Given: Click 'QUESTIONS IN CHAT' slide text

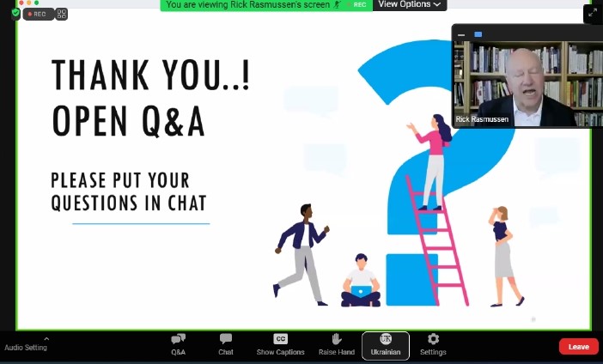Looking at the screenshot, I should point(129,203).
